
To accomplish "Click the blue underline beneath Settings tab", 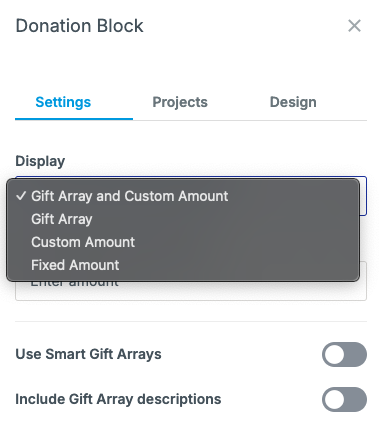I will tap(74, 119).
